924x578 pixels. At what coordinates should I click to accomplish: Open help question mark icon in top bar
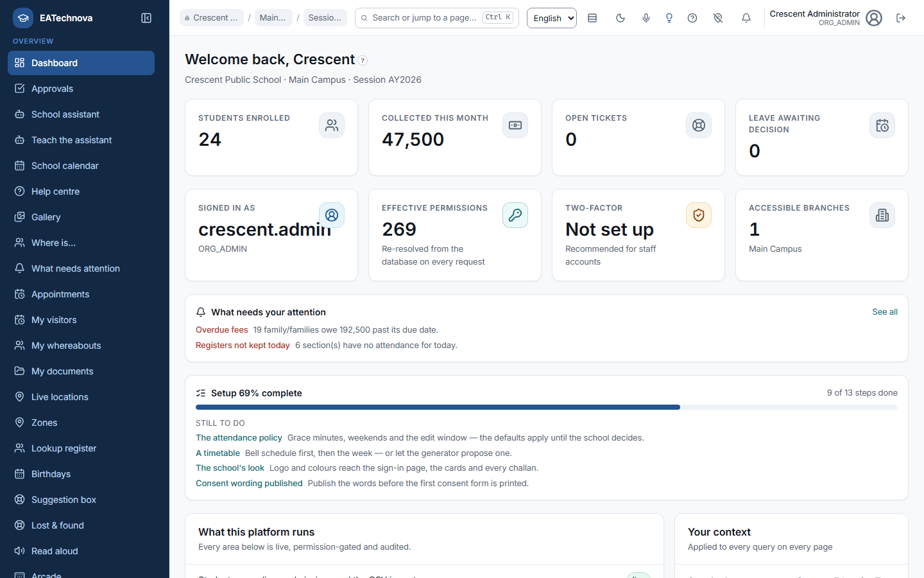[x=692, y=18]
